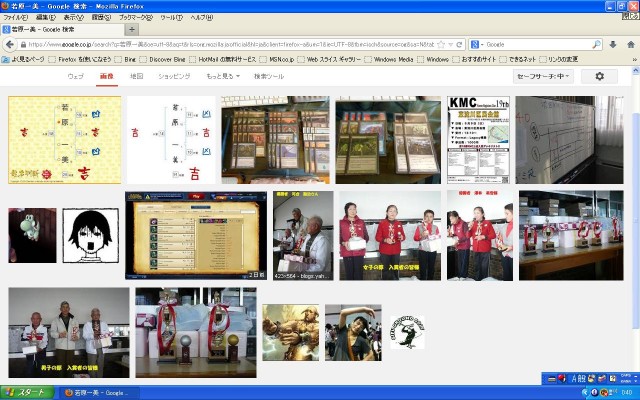Open 検索ツール options

point(269,76)
